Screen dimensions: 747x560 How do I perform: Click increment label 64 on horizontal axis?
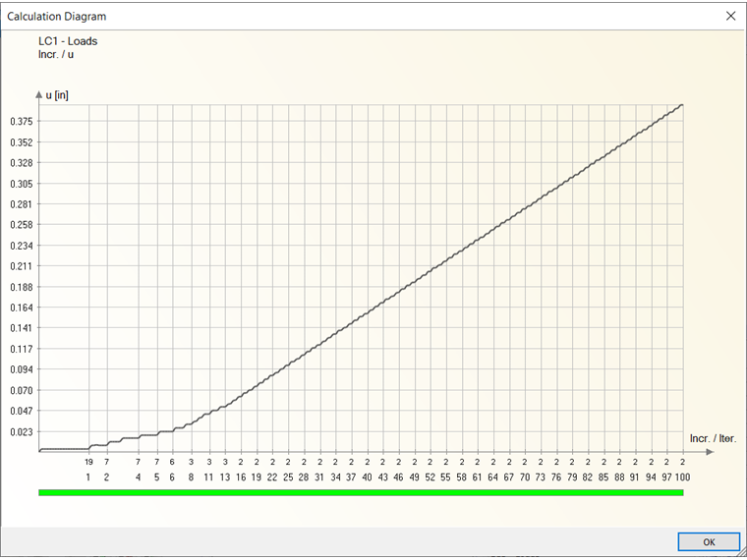click(493, 477)
